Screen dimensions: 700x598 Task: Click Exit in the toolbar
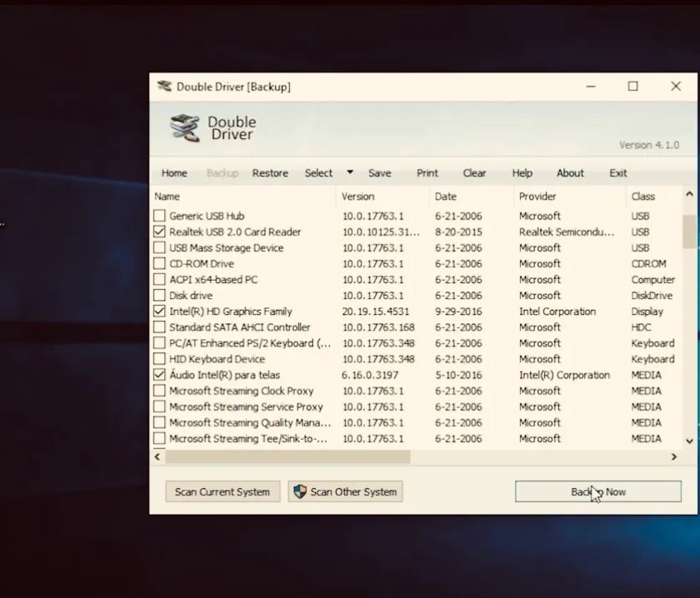[x=617, y=173]
